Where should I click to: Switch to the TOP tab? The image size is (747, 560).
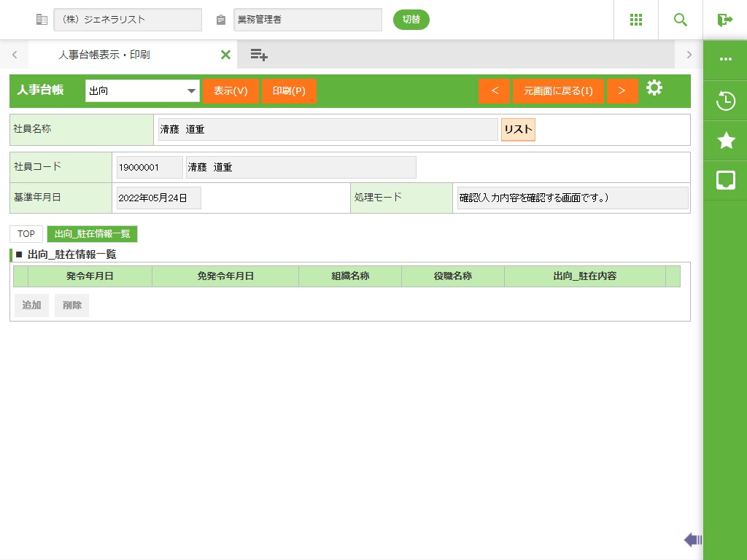(26, 234)
